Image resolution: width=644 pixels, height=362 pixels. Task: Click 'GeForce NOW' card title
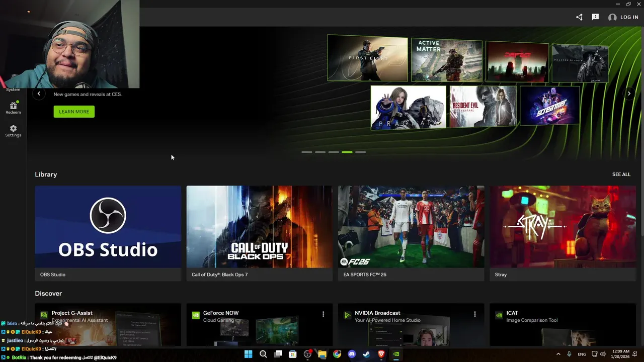(221, 313)
